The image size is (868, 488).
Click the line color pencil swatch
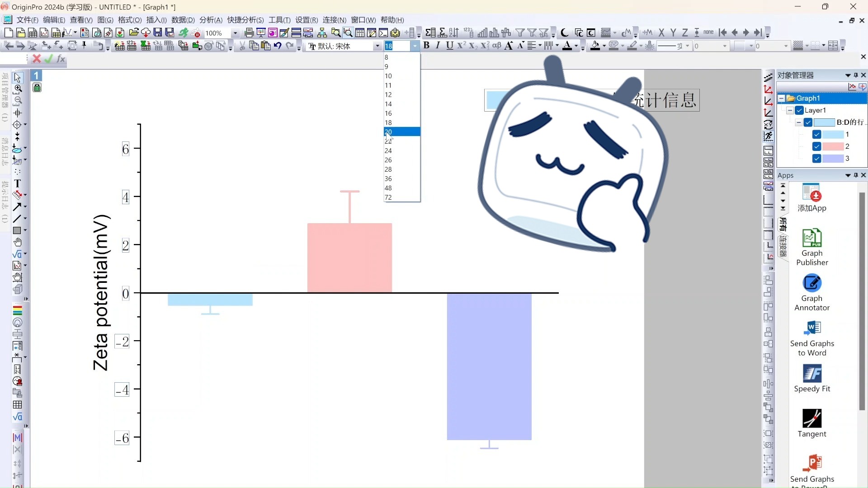click(632, 46)
